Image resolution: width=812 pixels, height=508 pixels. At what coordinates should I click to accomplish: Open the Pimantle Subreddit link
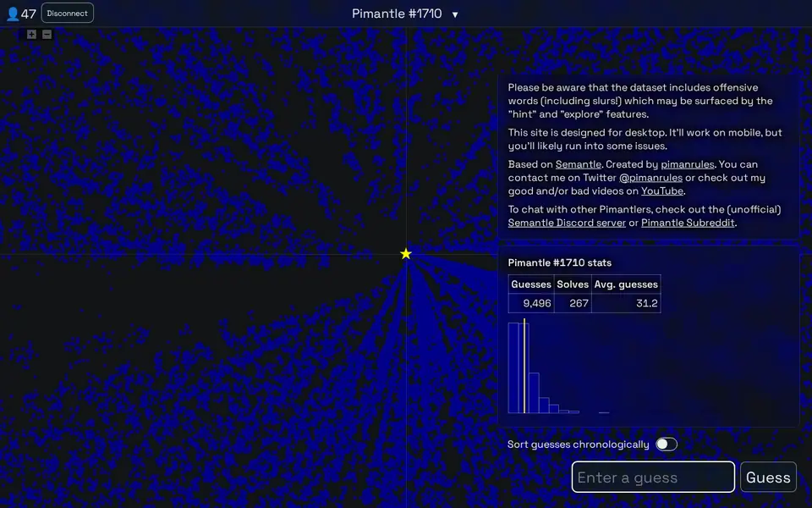click(688, 223)
